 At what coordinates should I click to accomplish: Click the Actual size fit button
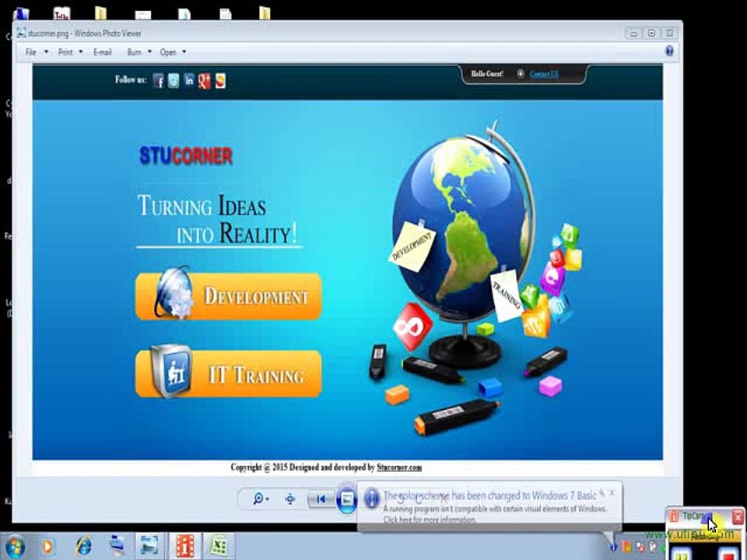click(x=290, y=499)
